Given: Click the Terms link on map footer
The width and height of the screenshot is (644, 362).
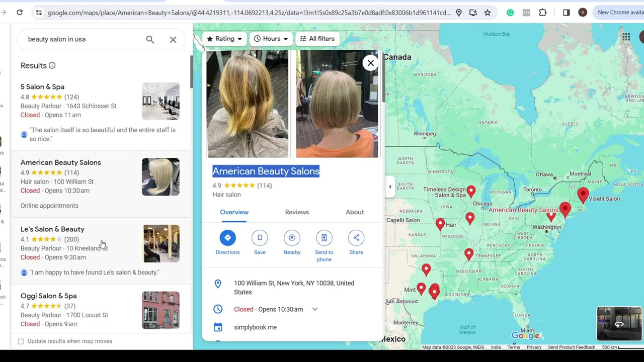Looking at the screenshot, I should click(x=514, y=347).
